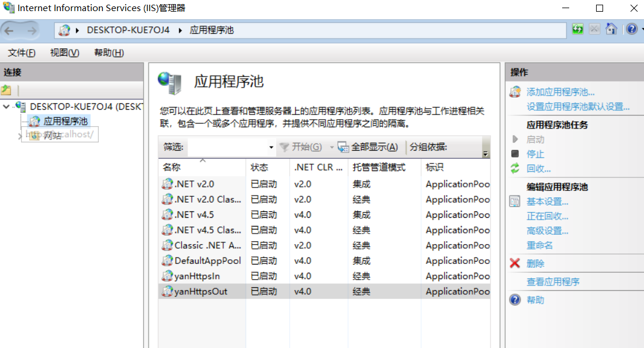Click the filter funnel icon next to 开始(G)

click(x=284, y=147)
